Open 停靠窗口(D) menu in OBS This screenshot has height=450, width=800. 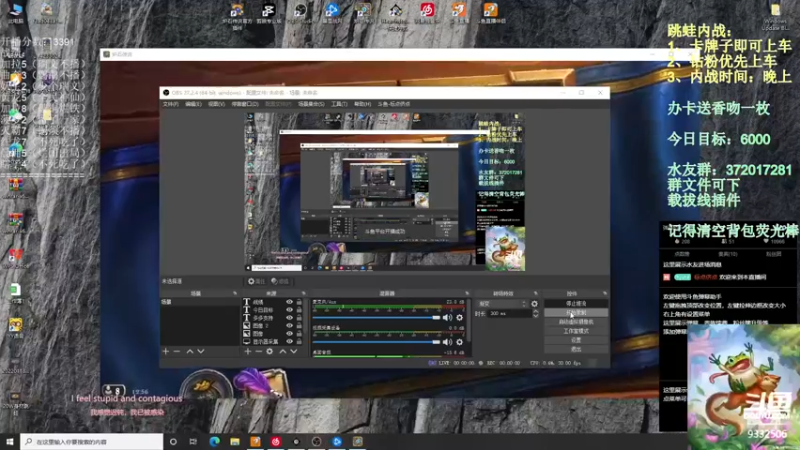245,104
